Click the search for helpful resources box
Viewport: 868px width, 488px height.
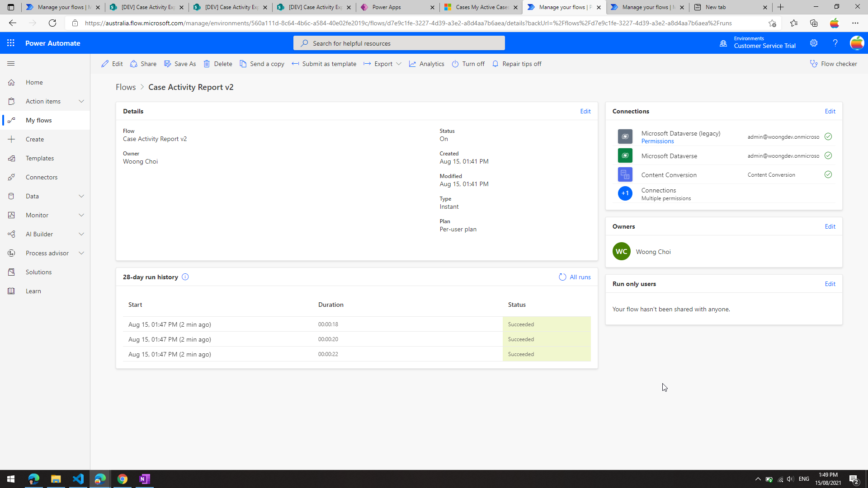pos(399,43)
